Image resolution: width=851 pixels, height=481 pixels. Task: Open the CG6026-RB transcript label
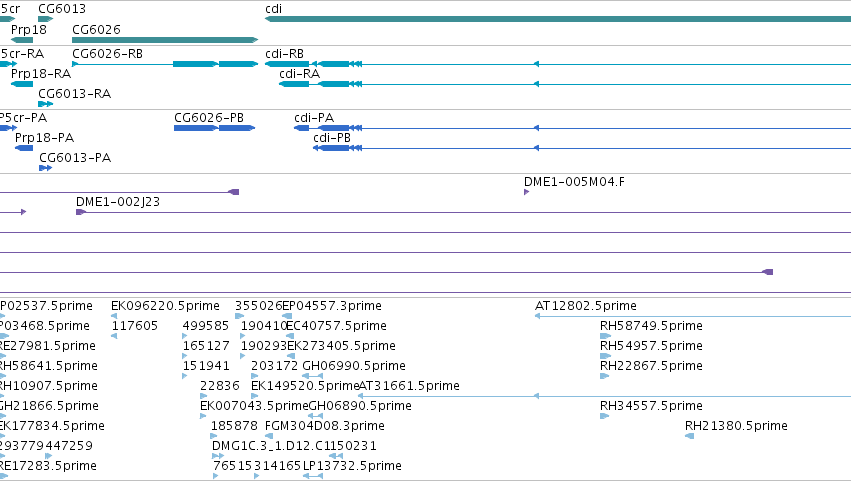pos(107,54)
